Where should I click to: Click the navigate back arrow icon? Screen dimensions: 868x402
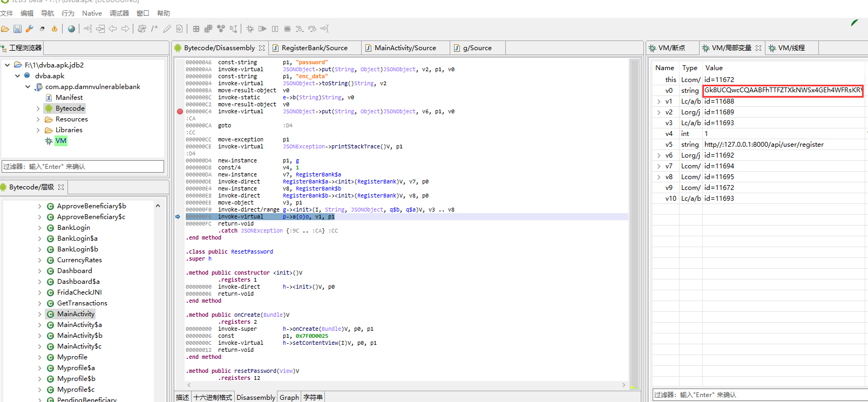(113, 29)
